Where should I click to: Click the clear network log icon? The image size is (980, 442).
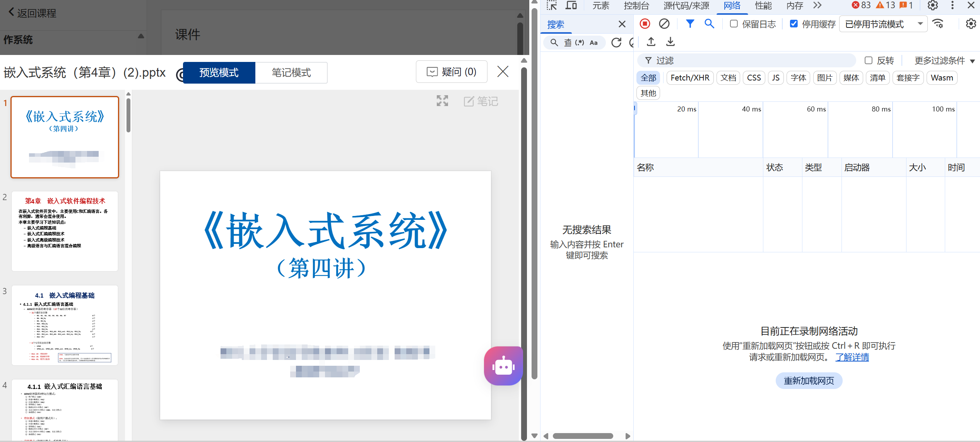pyautogui.click(x=664, y=24)
